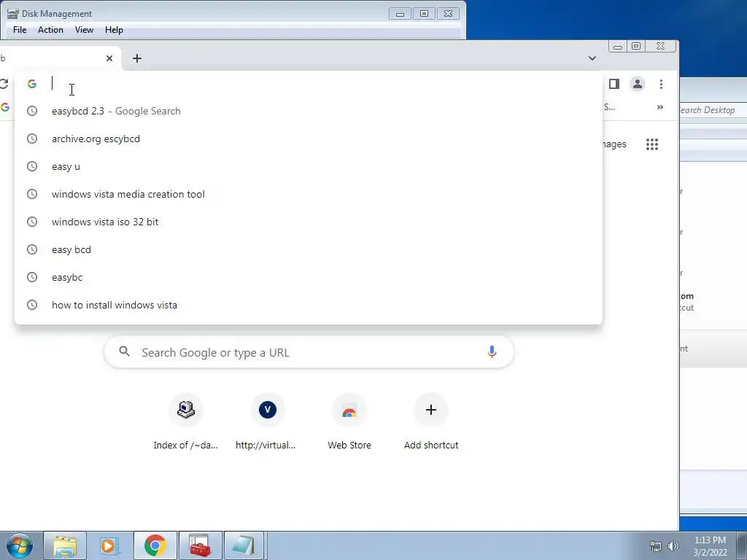Click Images link on Google page
Screen dimensions: 747x560
coord(614,144)
